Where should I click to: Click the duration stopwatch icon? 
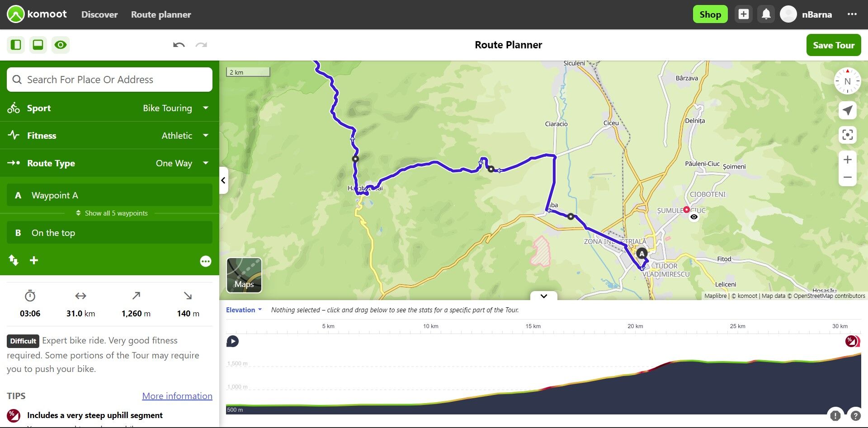30,296
